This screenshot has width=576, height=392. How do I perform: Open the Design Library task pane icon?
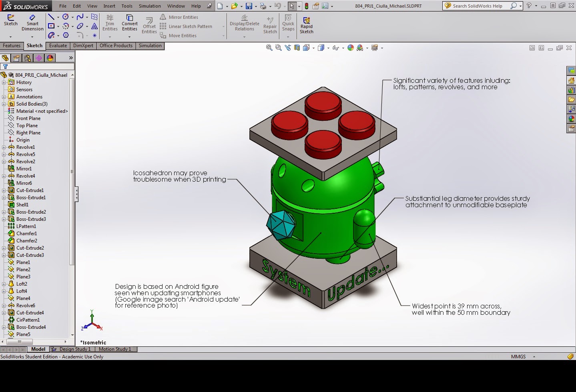tap(572, 90)
